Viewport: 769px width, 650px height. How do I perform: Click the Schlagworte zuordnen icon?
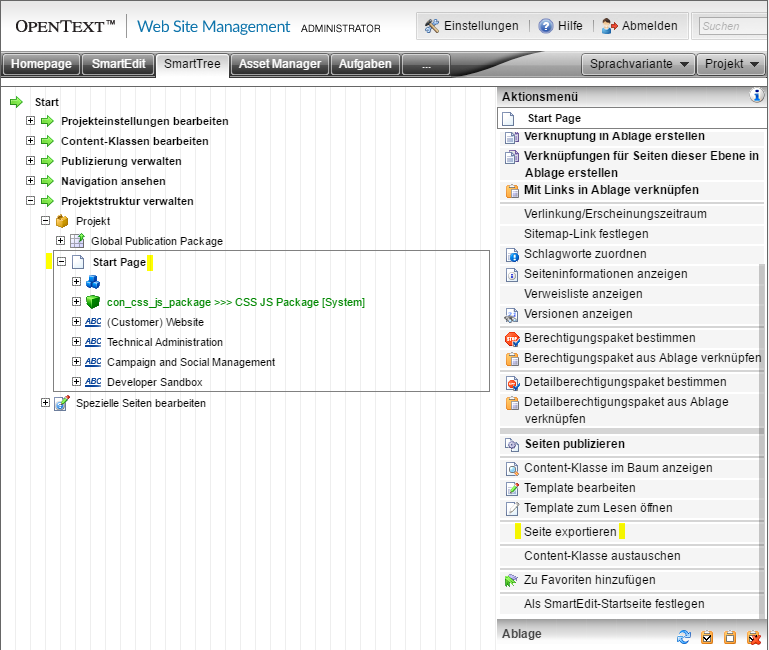[x=512, y=255]
